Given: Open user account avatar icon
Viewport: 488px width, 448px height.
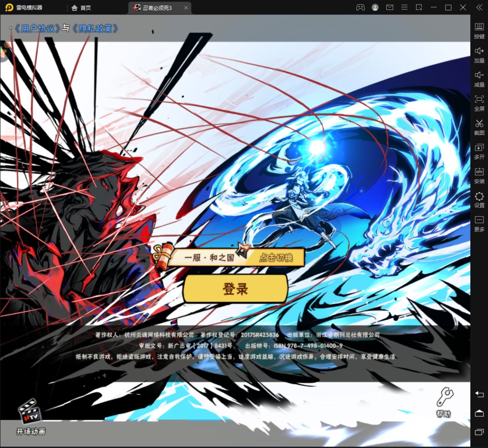Looking at the screenshot, I should [x=375, y=8].
